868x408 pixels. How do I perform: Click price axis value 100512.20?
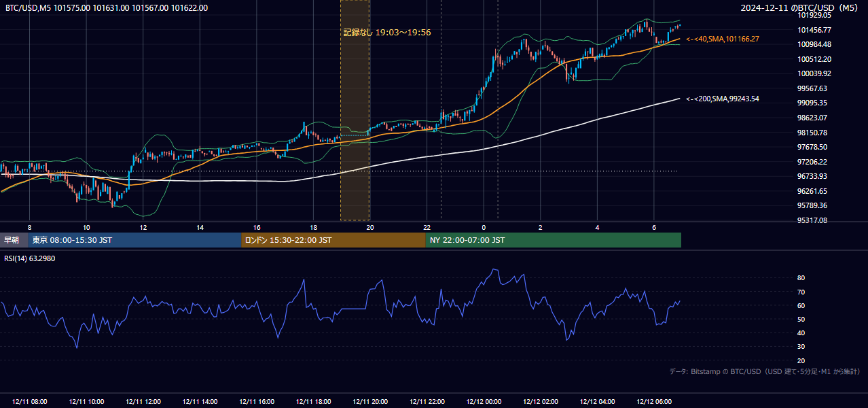814,59
